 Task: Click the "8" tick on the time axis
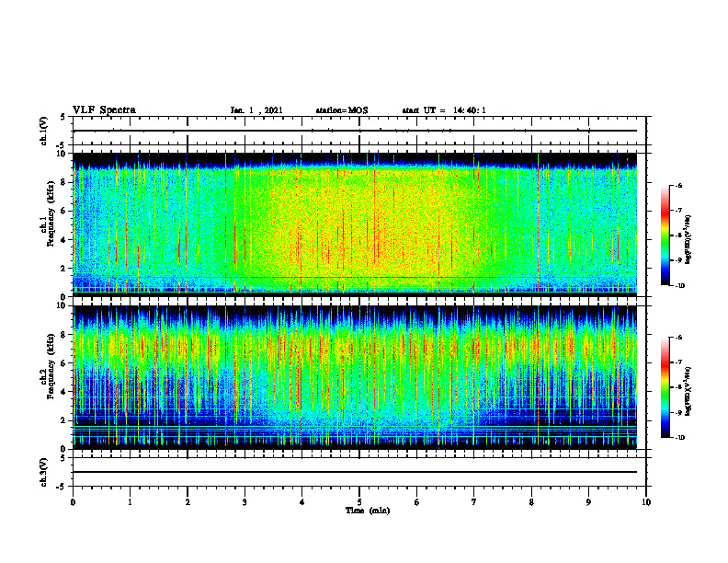click(x=531, y=502)
